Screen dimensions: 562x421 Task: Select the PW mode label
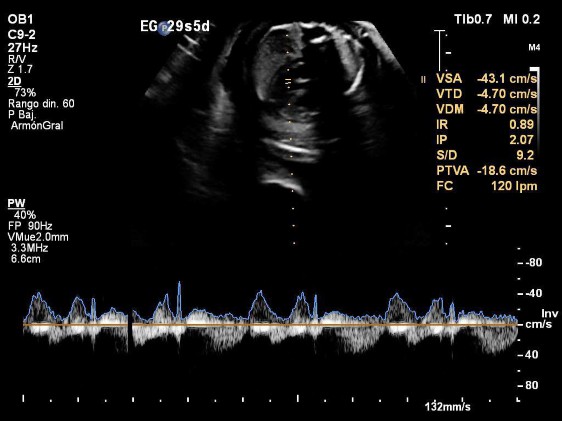(16, 203)
